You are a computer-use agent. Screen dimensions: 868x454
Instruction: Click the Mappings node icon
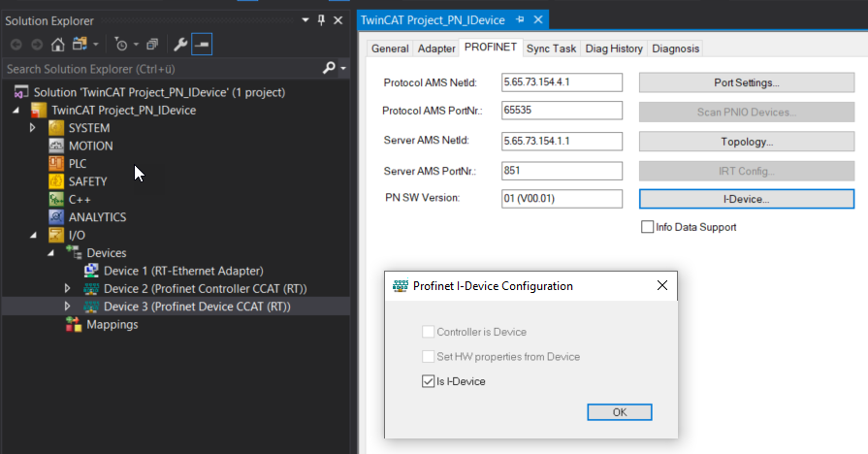[x=74, y=324]
